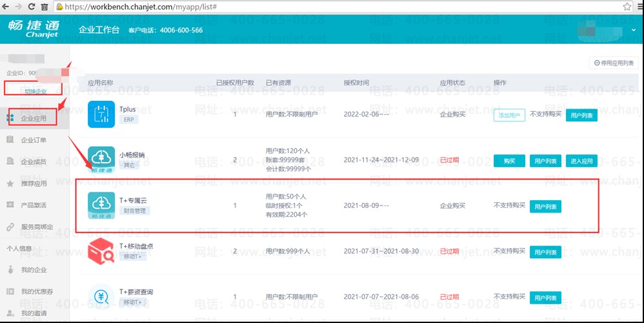Reload the page with refresh icon
Screen dimensions: 644x323
(x=32, y=6)
